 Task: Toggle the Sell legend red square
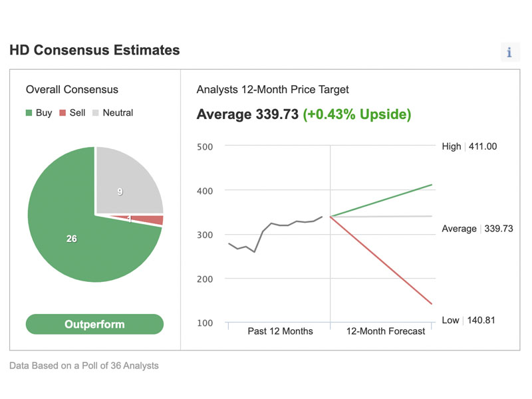[63, 112]
